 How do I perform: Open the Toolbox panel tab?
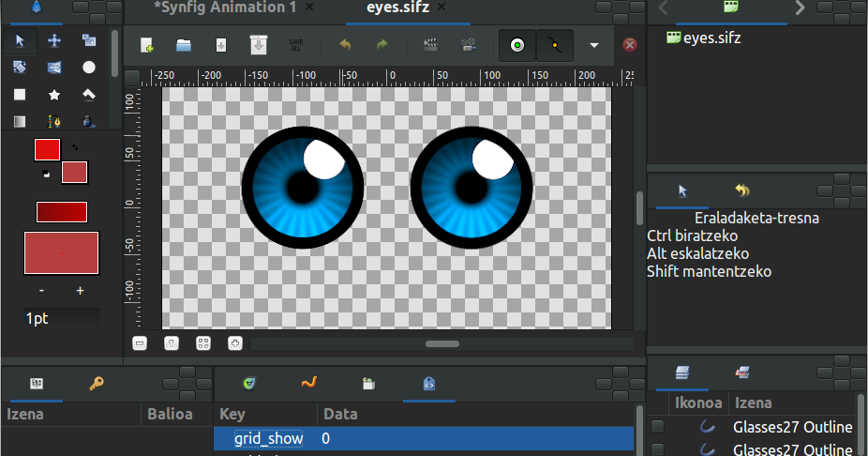37,8
